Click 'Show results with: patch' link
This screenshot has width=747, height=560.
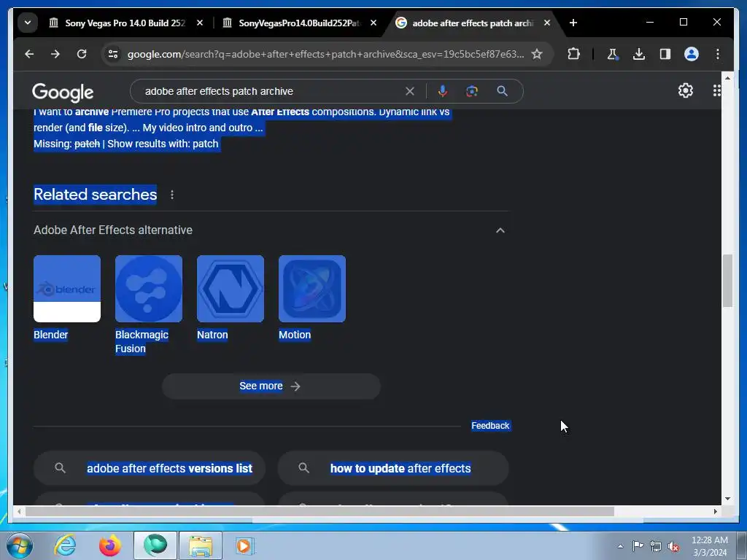[x=163, y=144]
